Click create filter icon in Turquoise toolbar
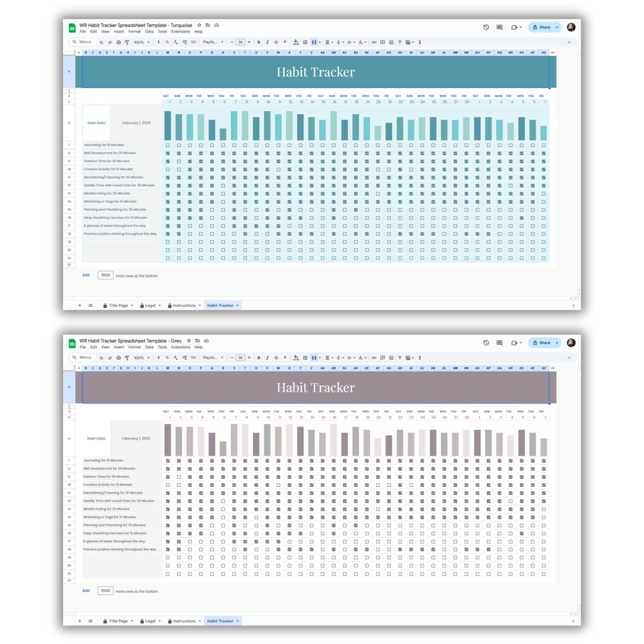The image size is (644, 644). 400,42
